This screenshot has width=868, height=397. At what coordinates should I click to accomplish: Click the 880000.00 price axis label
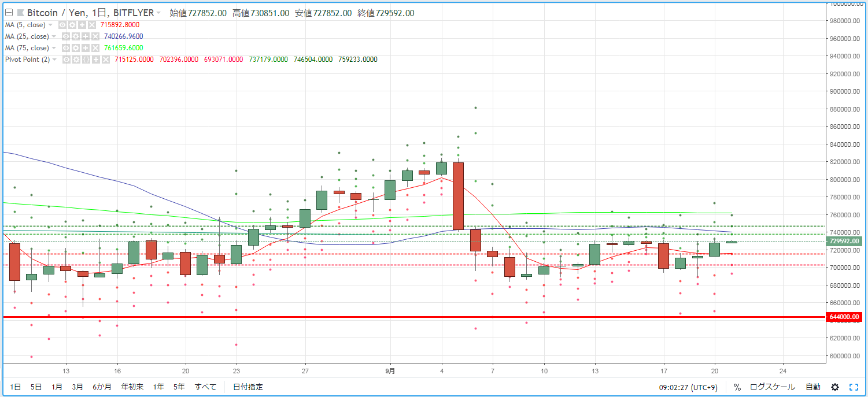[x=845, y=109]
